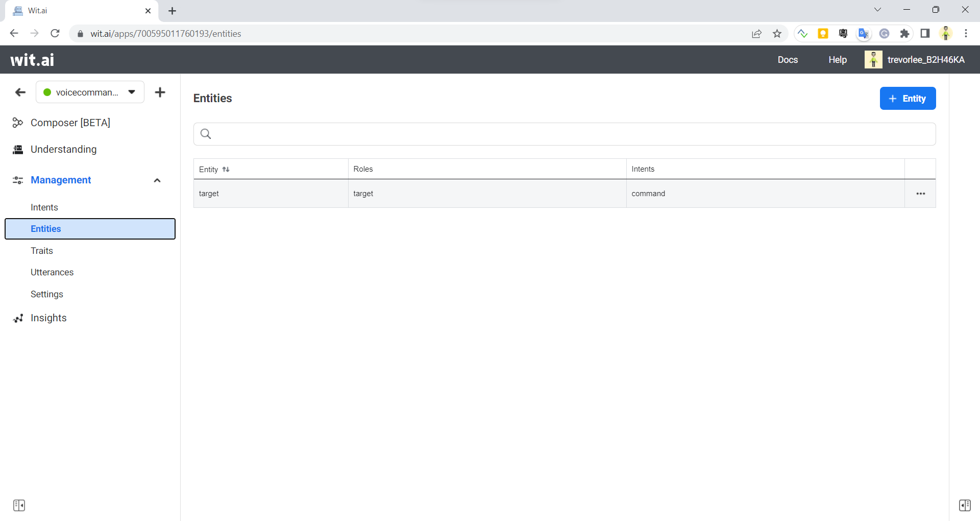Click the search magnifier in Entities search bar
The height and width of the screenshot is (521, 980).
point(206,134)
